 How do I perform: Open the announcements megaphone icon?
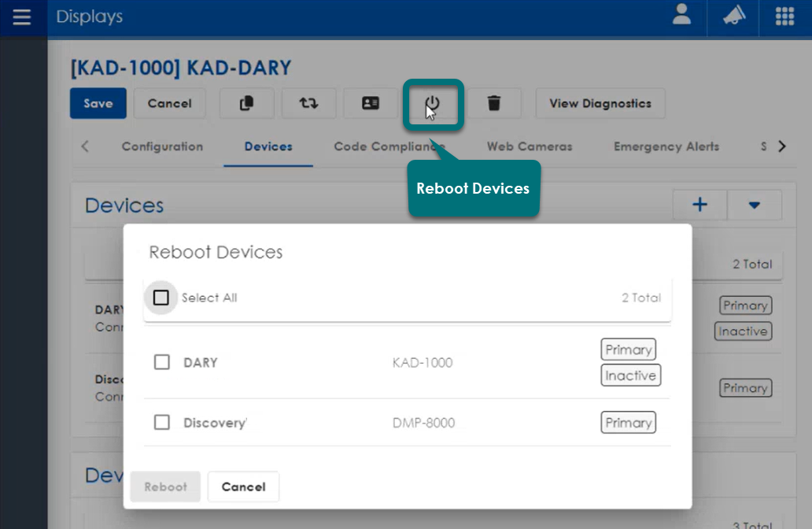click(731, 17)
